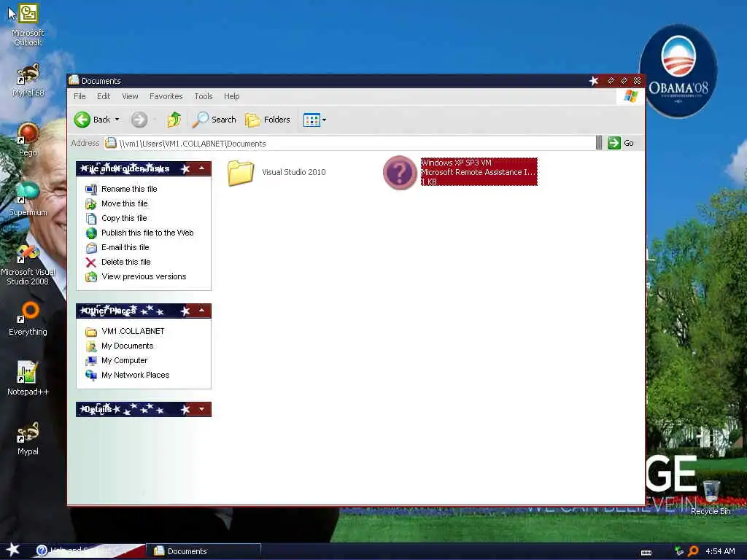Click the address bar path field
This screenshot has width=747, height=560.
(350, 144)
